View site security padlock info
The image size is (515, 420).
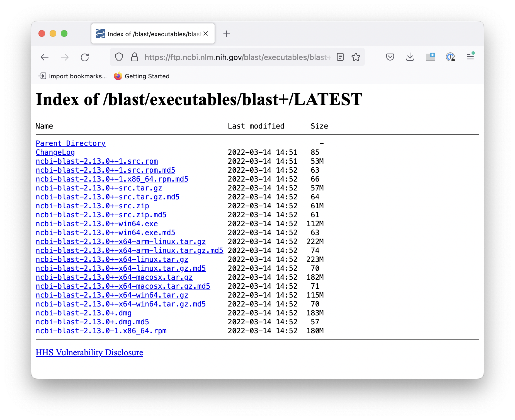(135, 57)
